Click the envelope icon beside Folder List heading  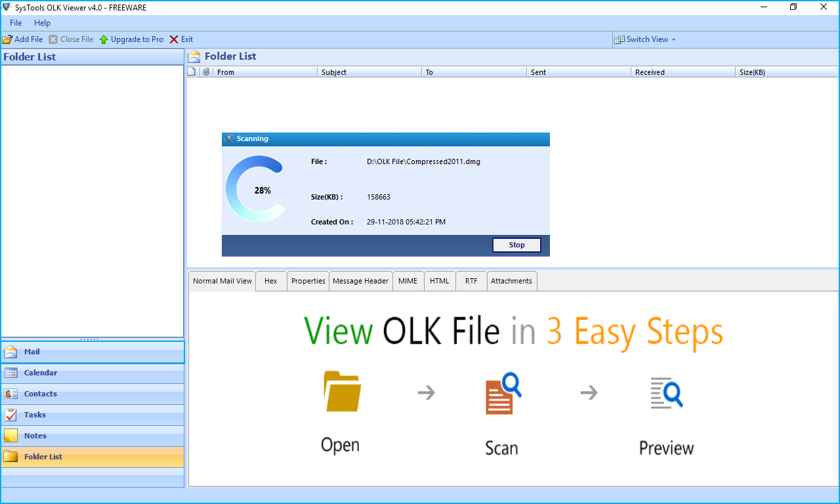[x=194, y=56]
